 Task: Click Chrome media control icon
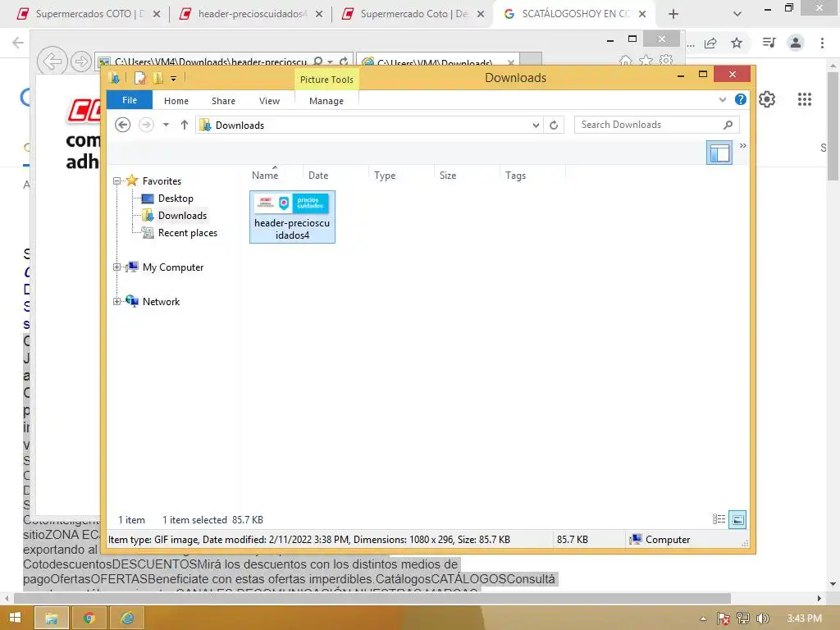click(x=769, y=43)
